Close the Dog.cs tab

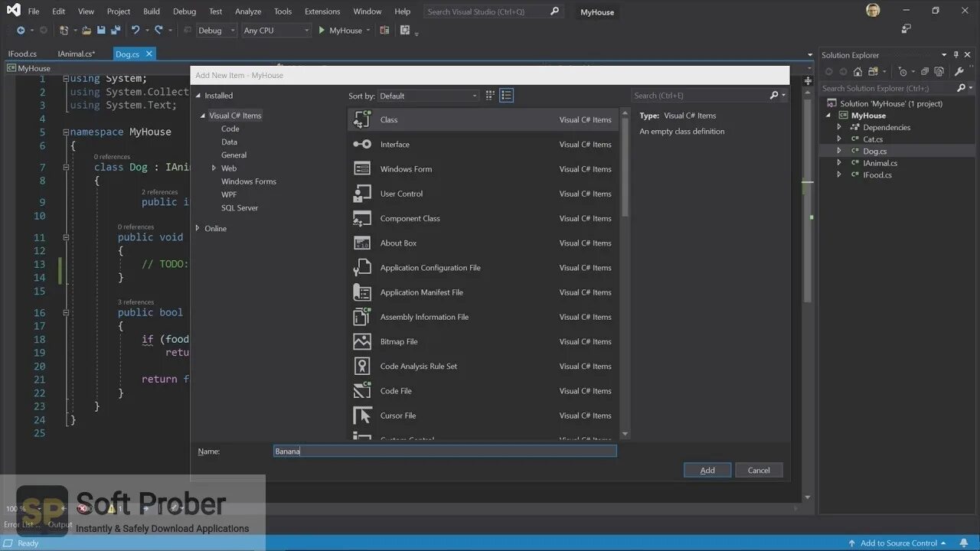(x=149, y=54)
